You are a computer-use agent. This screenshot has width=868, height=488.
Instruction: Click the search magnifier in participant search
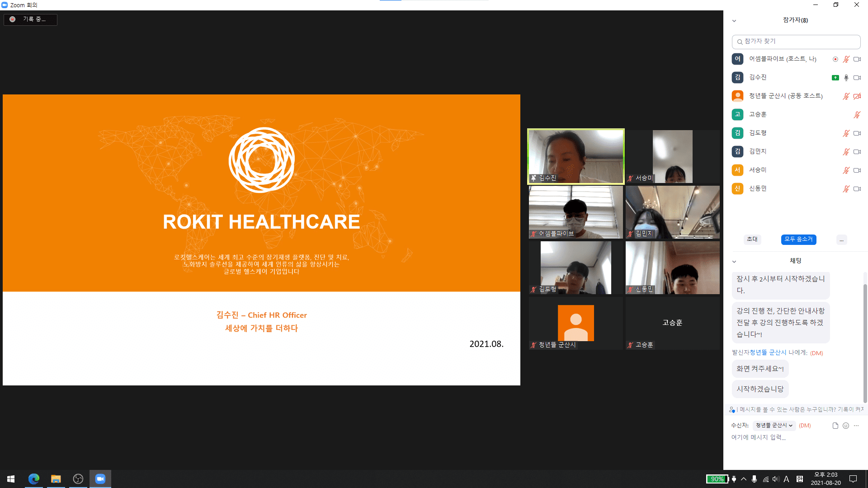(740, 42)
